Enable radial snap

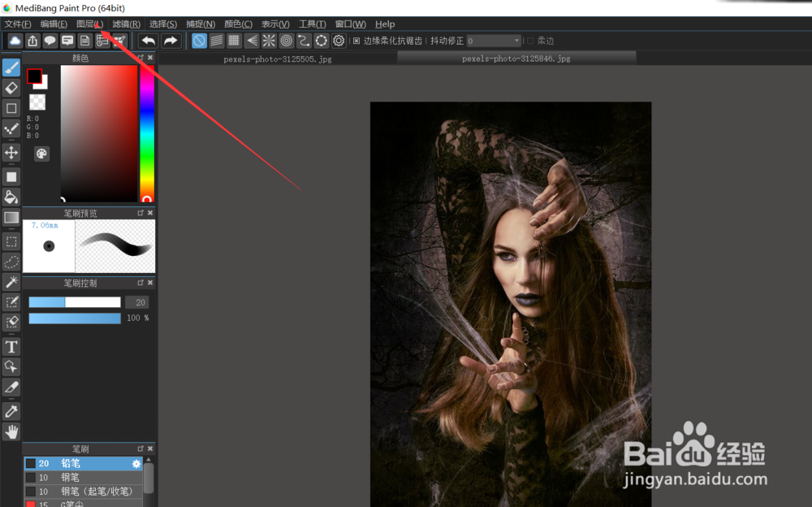[269, 41]
